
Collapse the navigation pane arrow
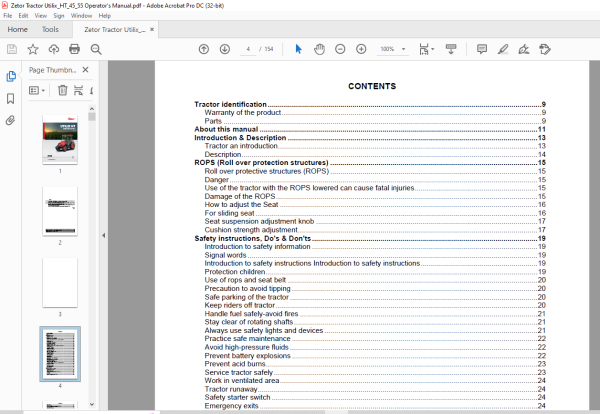pyautogui.click(x=104, y=235)
